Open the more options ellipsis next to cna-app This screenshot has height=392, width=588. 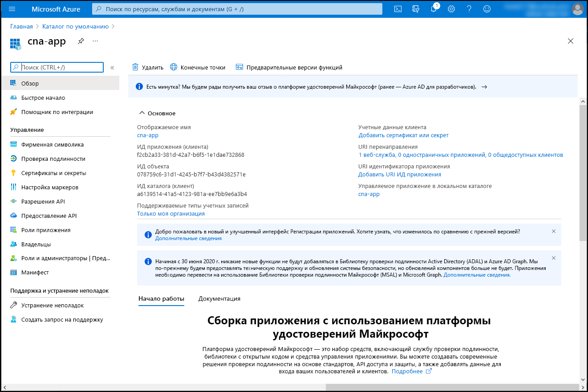point(95,41)
